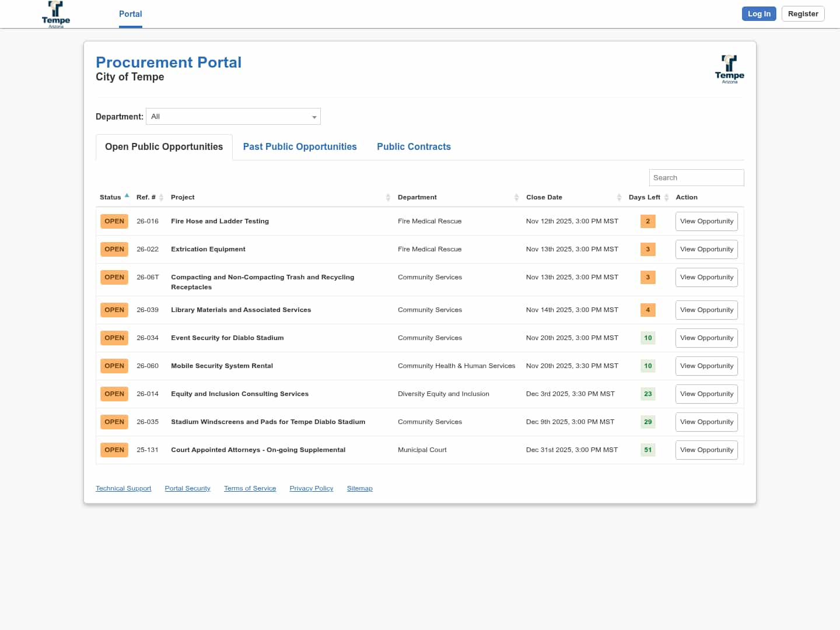Open the Privacy Policy link
This screenshot has width=840, height=630.
click(x=311, y=489)
